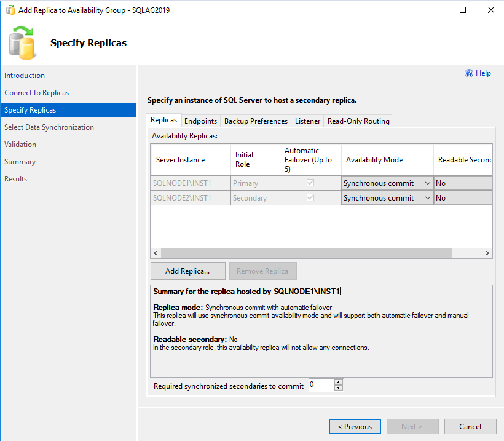Viewport: 504px width, 441px height.
Task: Click horizontal scrollbar left arrow in replicas grid
Action: click(x=156, y=253)
